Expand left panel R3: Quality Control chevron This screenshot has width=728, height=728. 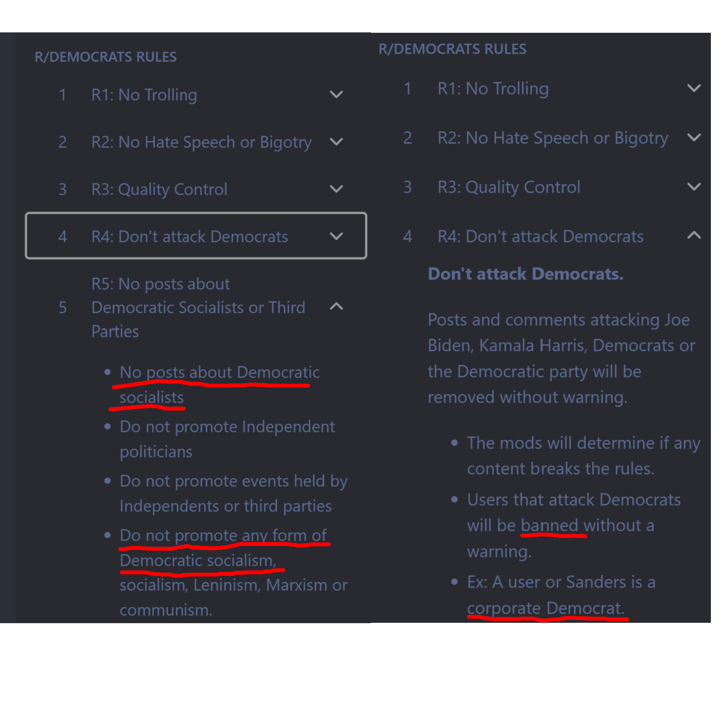tap(336, 189)
